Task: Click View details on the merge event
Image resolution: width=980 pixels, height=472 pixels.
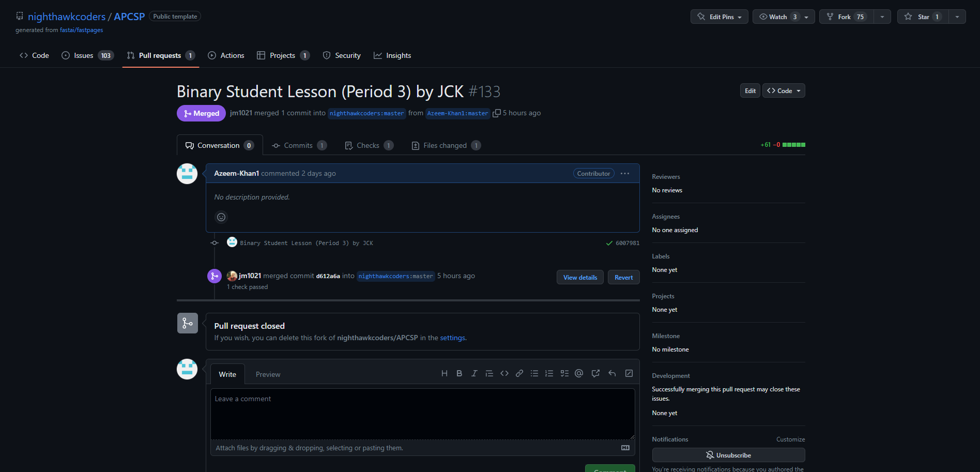Action: point(580,277)
